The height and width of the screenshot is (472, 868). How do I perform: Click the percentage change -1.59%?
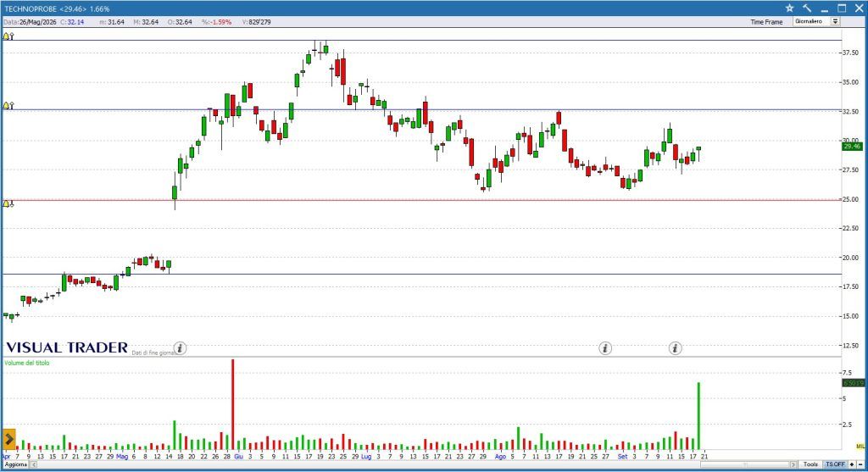click(221, 22)
